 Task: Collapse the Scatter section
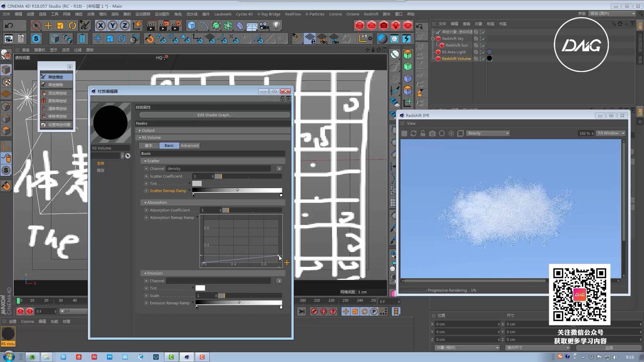tap(145, 161)
